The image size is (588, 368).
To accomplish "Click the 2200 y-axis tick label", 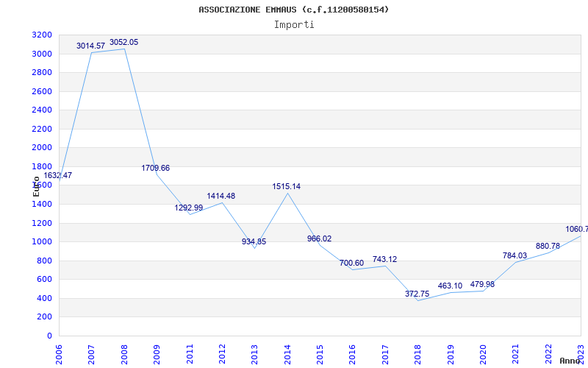I will tap(42, 130).
